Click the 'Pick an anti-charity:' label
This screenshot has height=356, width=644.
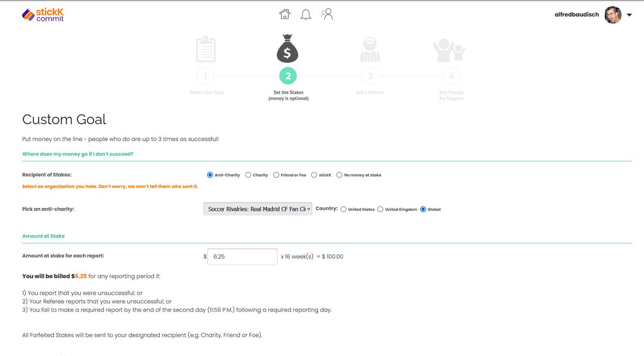[x=48, y=209]
